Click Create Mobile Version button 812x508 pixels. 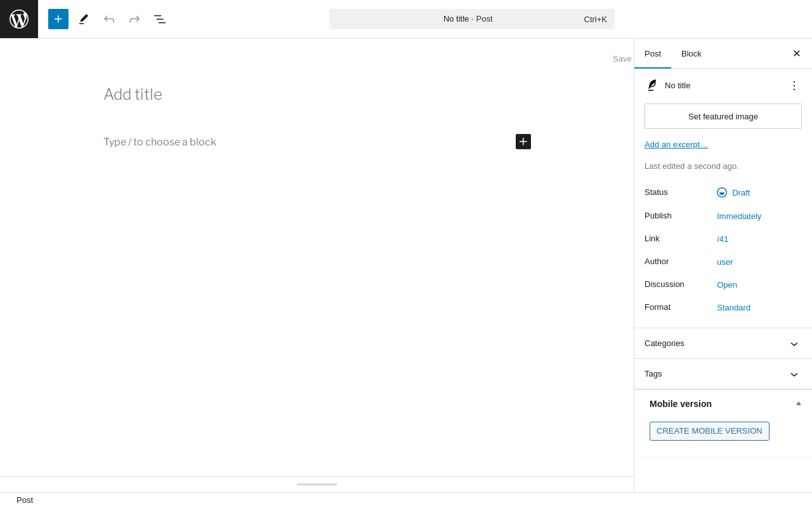[709, 431]
